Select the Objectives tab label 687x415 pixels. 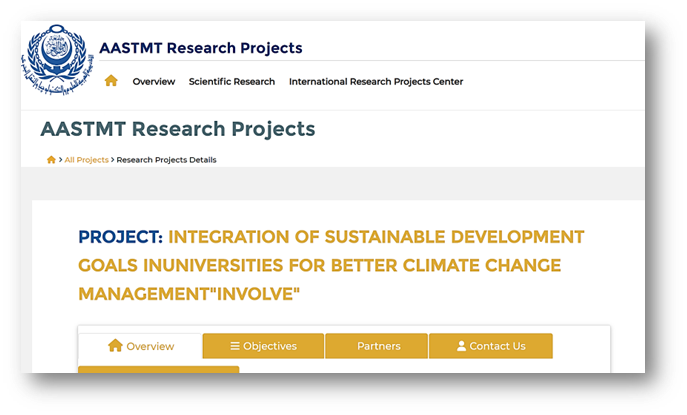[270, 346]
